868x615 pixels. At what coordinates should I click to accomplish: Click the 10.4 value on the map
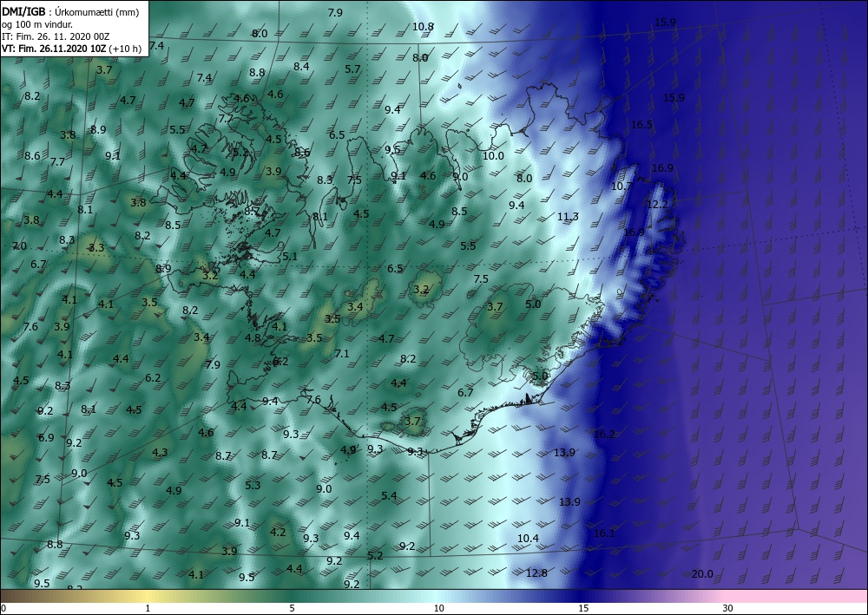click(528, 538)
